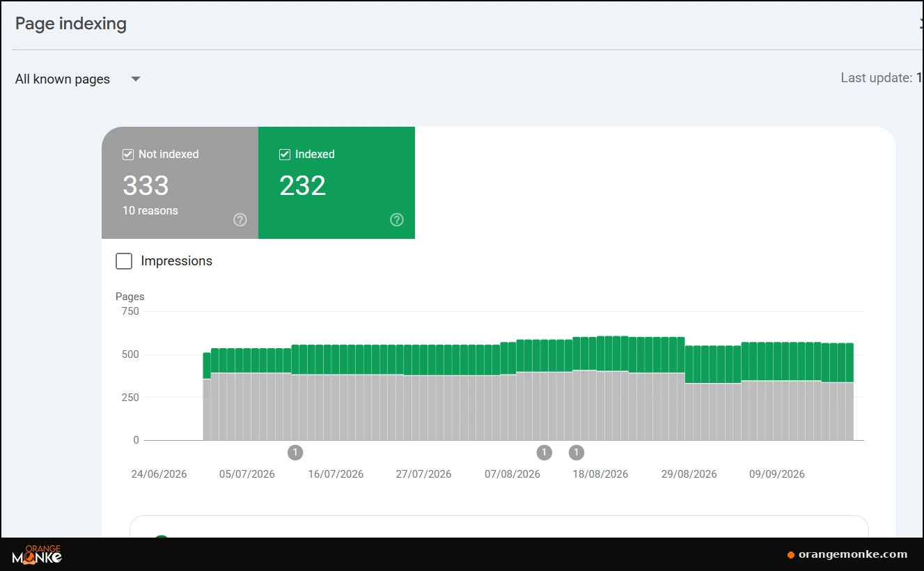Click annotation marker after 07/08/2026

point(544,453)
